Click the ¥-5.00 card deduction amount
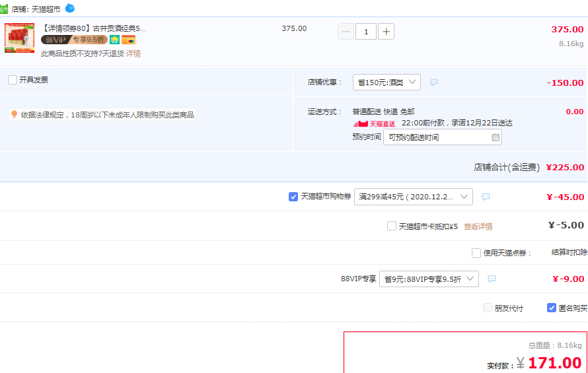The width and height of the screenshot is (588, 373). click(x=566, y=225)
